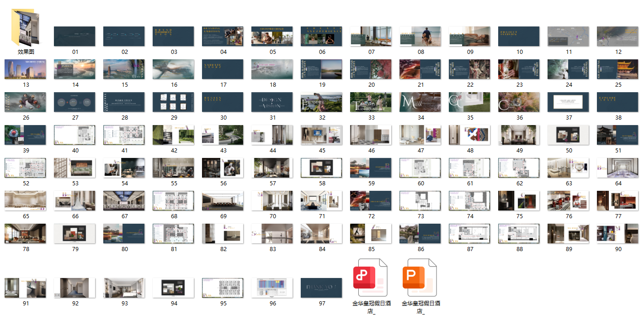This screenshot has width=644, height=320.
Task: Select thumbnail 67 ballroom rendering
Action: 124,200
